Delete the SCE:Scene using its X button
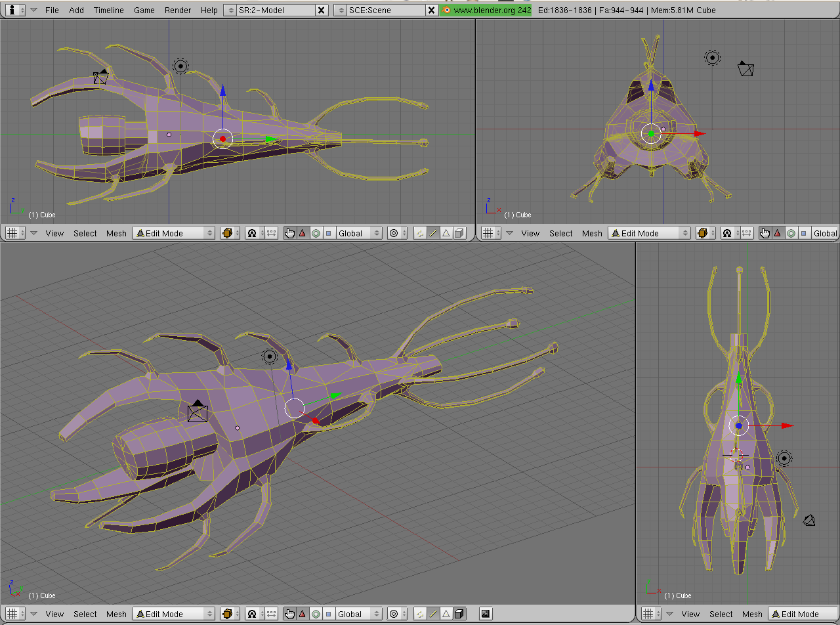Screen dimensions: 840x625 pos(431,10)
